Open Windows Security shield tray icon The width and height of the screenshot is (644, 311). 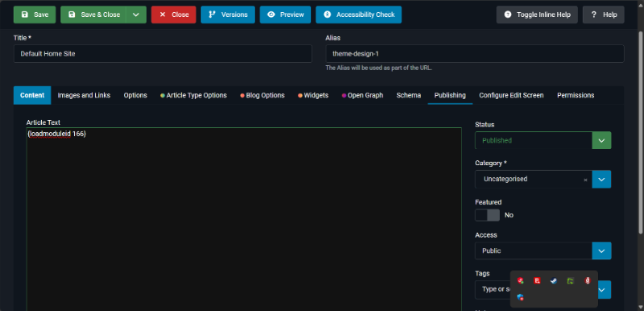520,297
